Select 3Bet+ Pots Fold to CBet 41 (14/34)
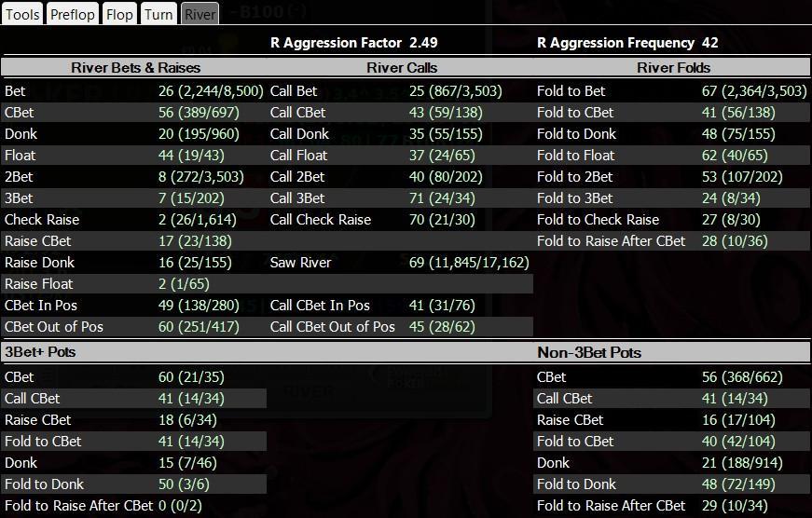The image size is (812, 518). tap(191, 442)
